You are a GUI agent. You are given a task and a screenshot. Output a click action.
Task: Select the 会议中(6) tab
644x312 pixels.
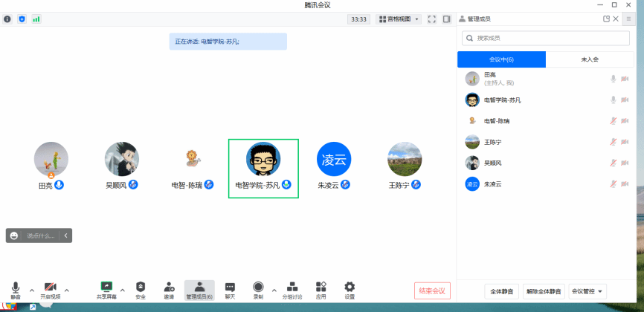click(x=501, y=59)
